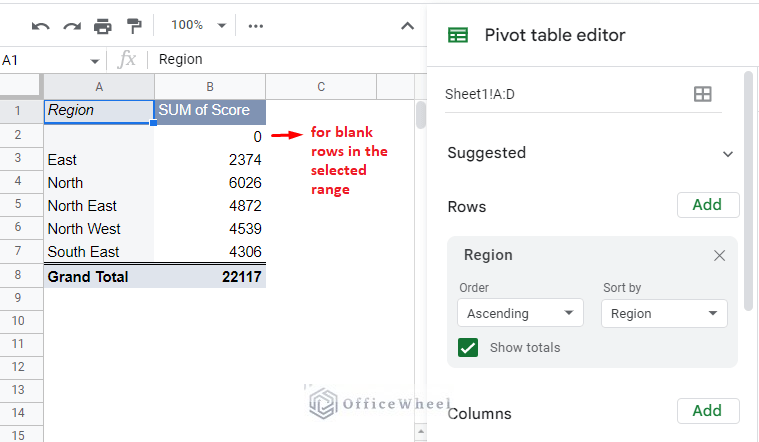Open the Order Ascending dropdown

520,313
